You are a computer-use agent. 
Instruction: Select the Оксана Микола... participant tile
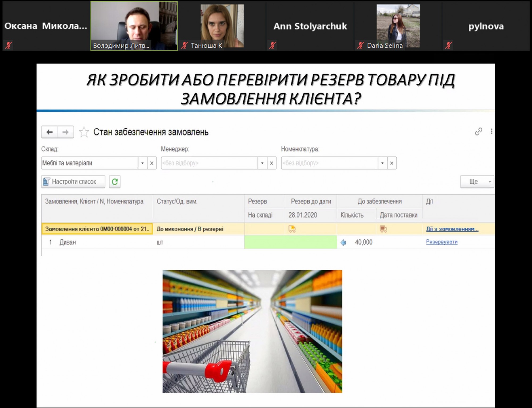46,26
